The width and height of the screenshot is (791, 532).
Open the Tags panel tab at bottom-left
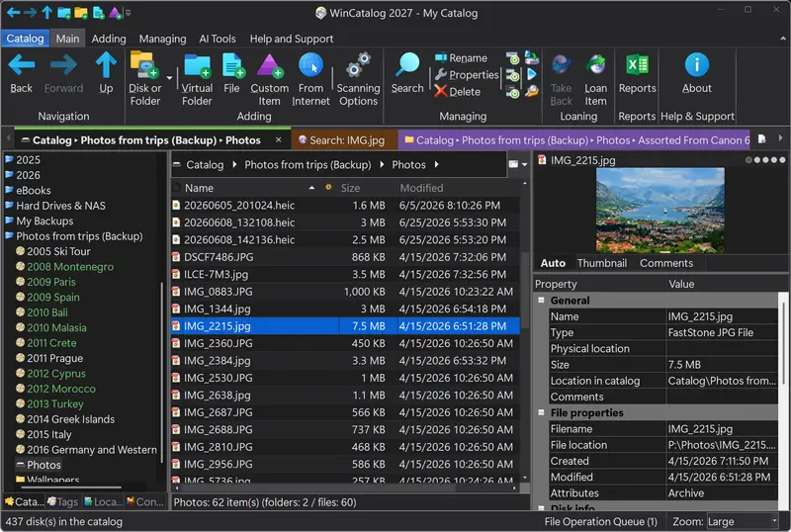[x=63, y=501]
